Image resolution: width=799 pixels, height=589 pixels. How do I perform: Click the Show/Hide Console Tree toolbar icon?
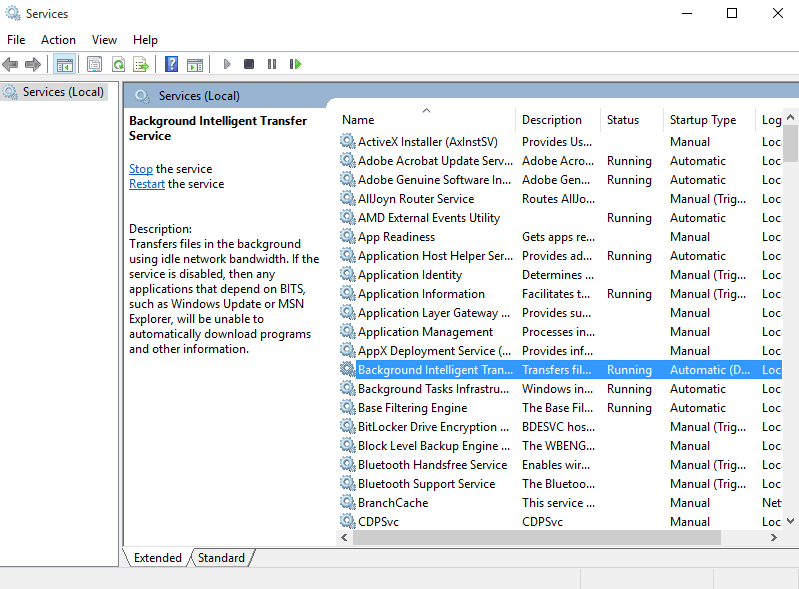pyautogui.click(x=65, y=64)
